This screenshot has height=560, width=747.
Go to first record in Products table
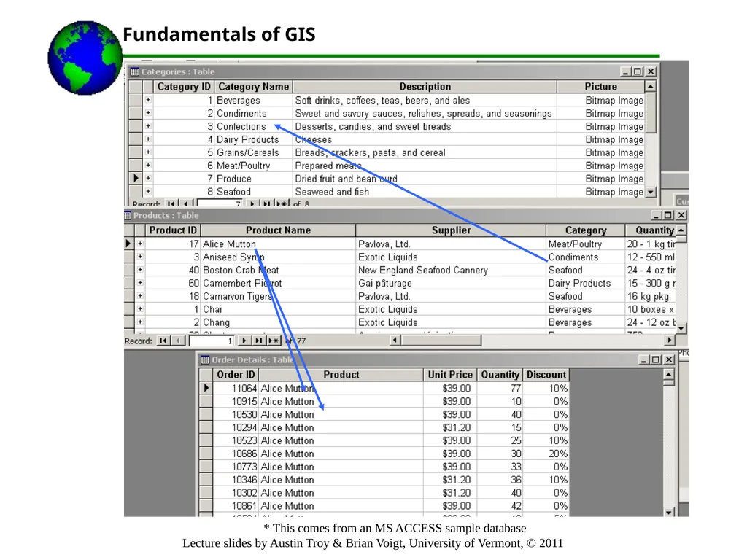163,341
